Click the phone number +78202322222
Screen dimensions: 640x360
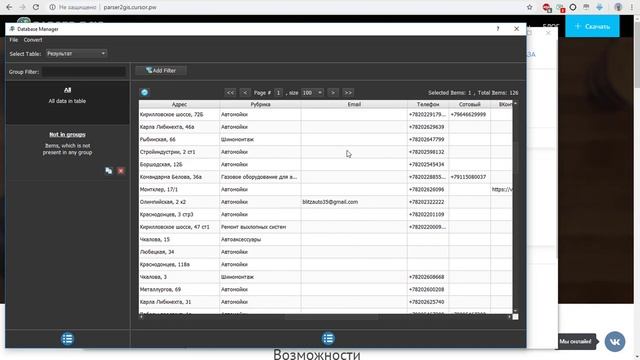point(428,202)
